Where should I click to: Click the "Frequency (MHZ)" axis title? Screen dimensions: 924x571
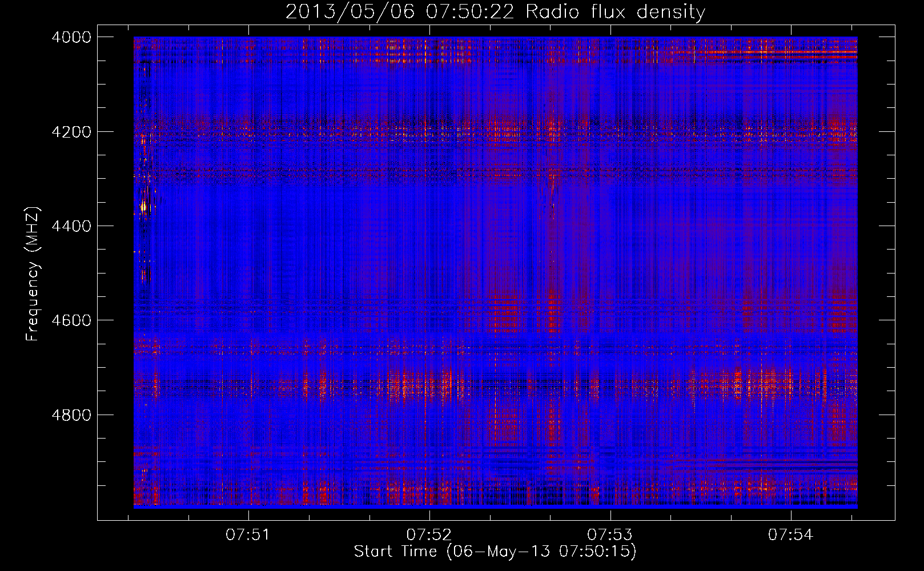[33, 274]
